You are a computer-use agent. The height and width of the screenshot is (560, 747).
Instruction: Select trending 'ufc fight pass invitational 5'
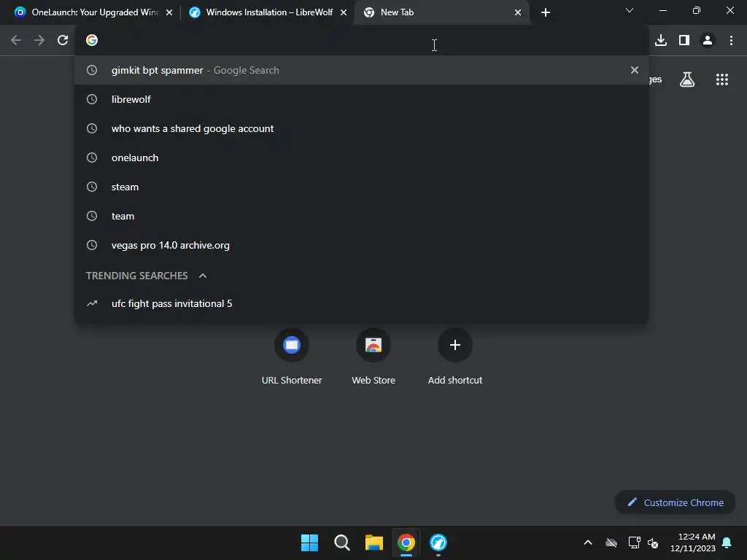click(362, 303)
